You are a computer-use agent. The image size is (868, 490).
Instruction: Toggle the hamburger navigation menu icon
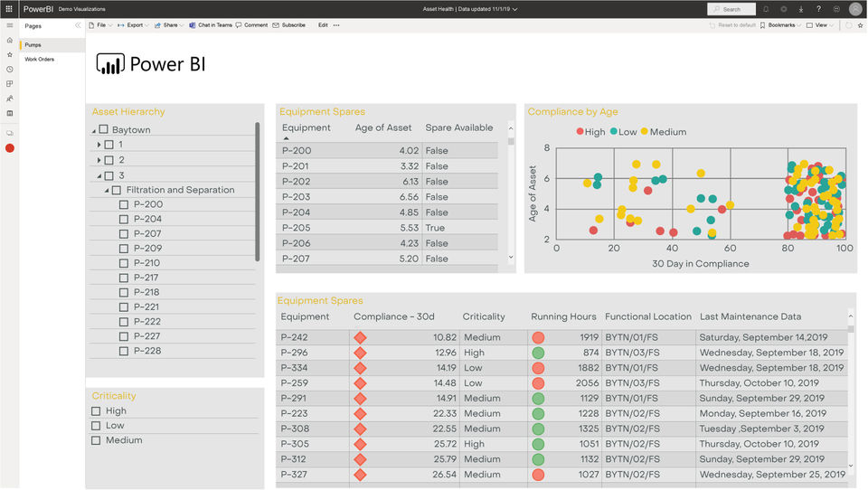[x=9, y=25]
